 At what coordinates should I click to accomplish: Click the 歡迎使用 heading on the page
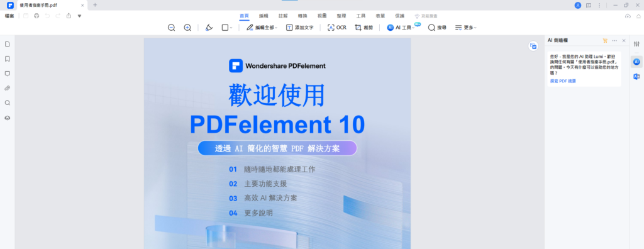pos(277,96)
